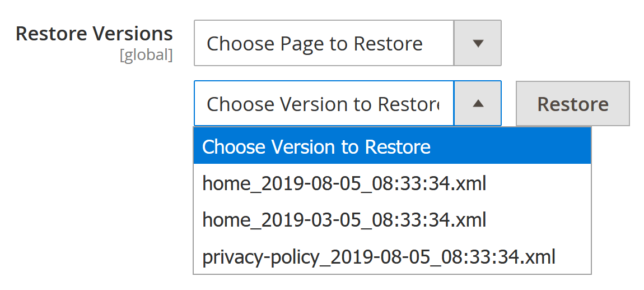Select home_2019-08-05_08:33:34.xml from the list

(x=344, y=183)
